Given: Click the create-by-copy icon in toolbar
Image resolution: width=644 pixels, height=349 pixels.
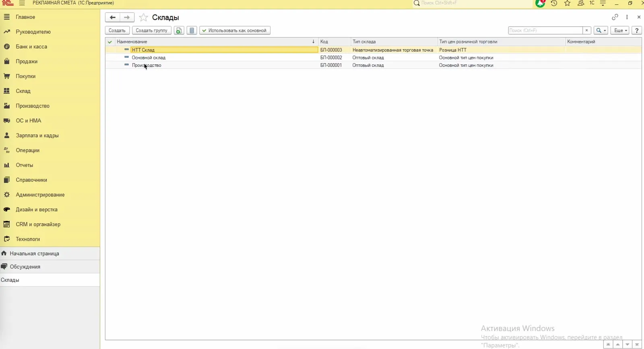Looking at the screenshot, I should click(179, 30).
